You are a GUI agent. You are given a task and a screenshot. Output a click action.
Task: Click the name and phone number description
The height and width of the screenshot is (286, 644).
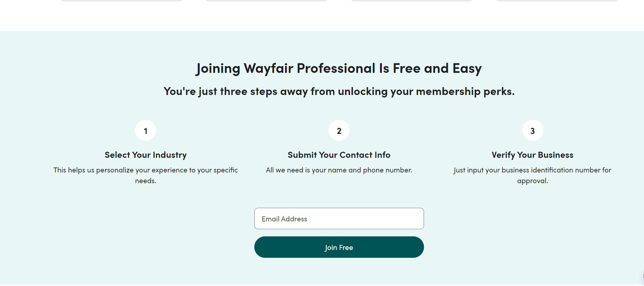click(339, 170)
